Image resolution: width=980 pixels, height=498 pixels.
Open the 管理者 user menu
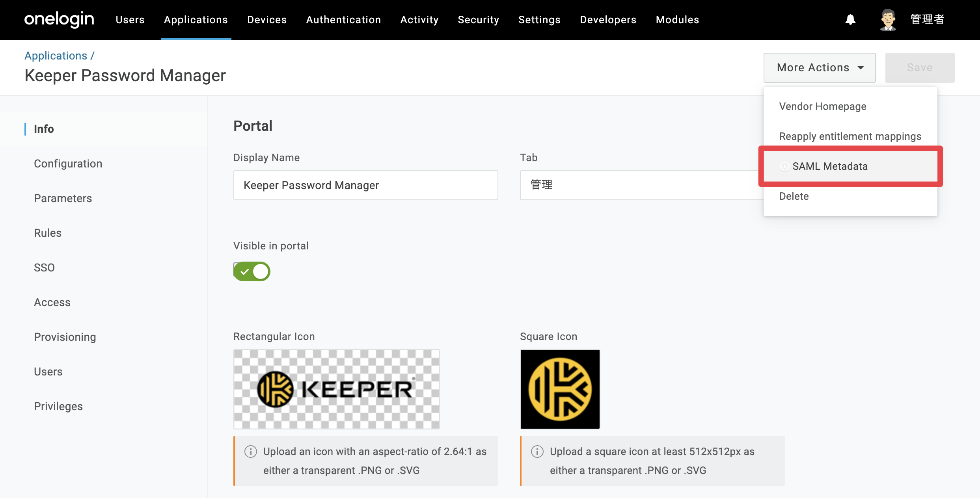927,19
